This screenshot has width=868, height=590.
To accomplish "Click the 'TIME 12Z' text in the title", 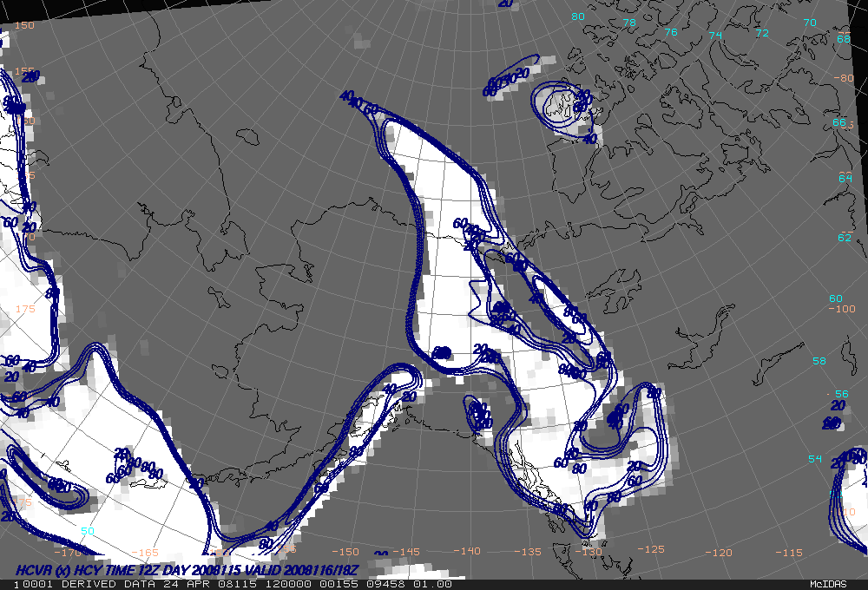I will click(131, 570).
